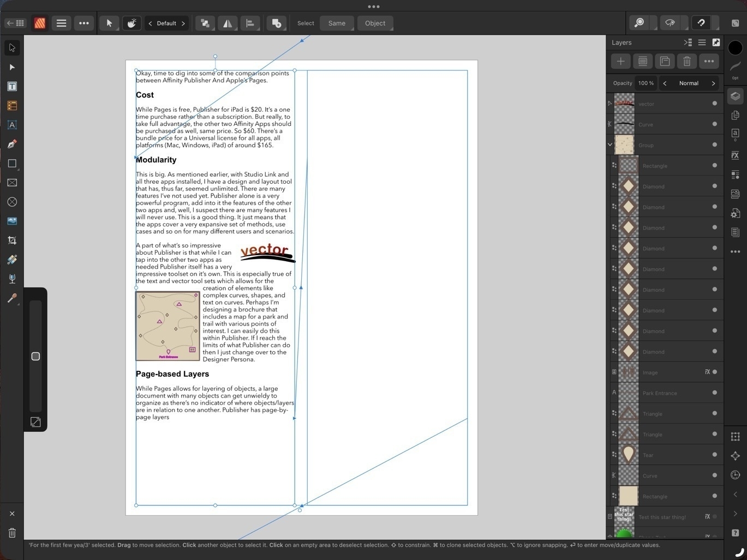The width and height of the screenshot is (747, 560).
Task: Pick the Frame Text tool
Action: click(x=11, y=86)
